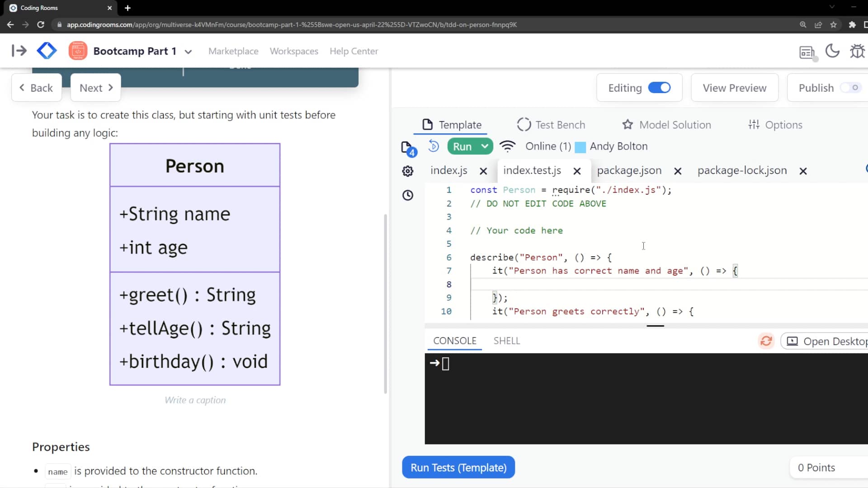The height and width of the screenshot is (488, 868).
Task: Click Andy Bolton's blue color swatch
Action: [x=580, y=147]
